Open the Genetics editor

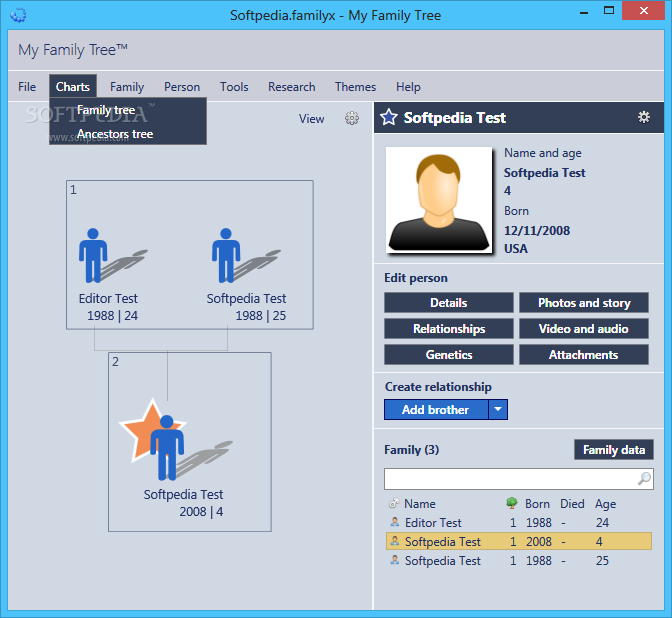point(449,354)
